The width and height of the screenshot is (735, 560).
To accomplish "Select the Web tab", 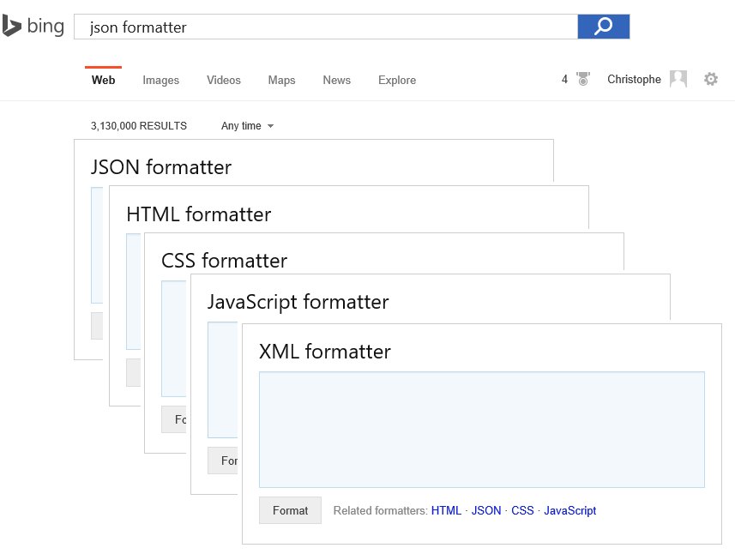I will (x=103, y=80).
